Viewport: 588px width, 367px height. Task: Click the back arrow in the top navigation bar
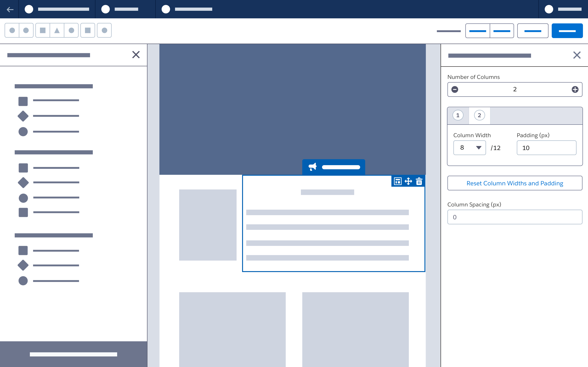(10, 9)
